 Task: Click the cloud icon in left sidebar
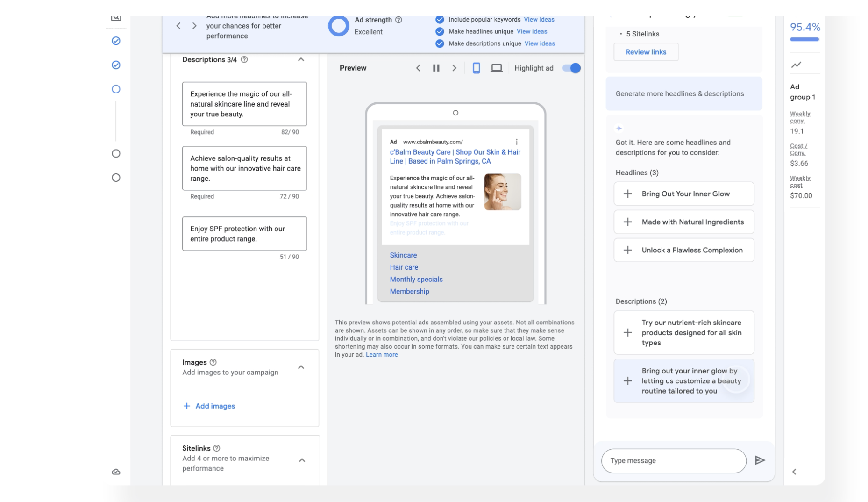116,472
